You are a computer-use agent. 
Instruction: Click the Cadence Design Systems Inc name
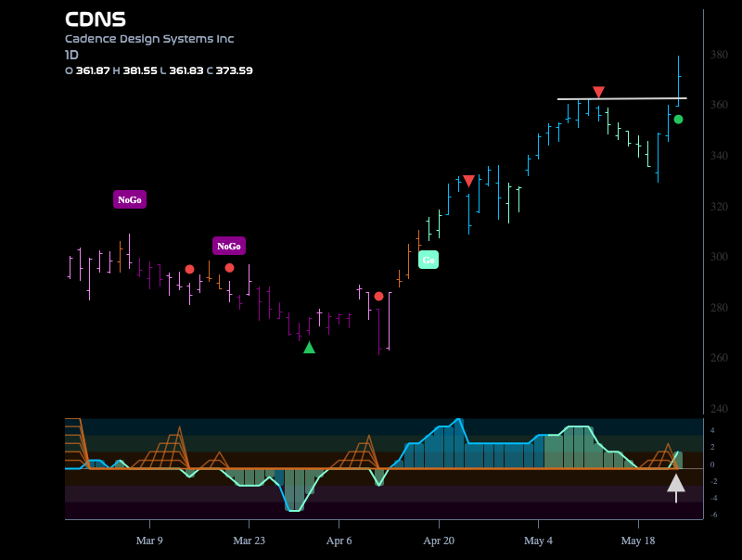tap(149, 39)
